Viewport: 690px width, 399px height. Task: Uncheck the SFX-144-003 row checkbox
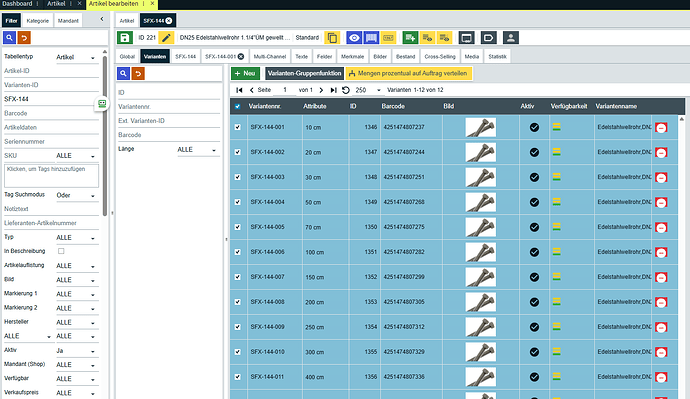tap(238, 177)
